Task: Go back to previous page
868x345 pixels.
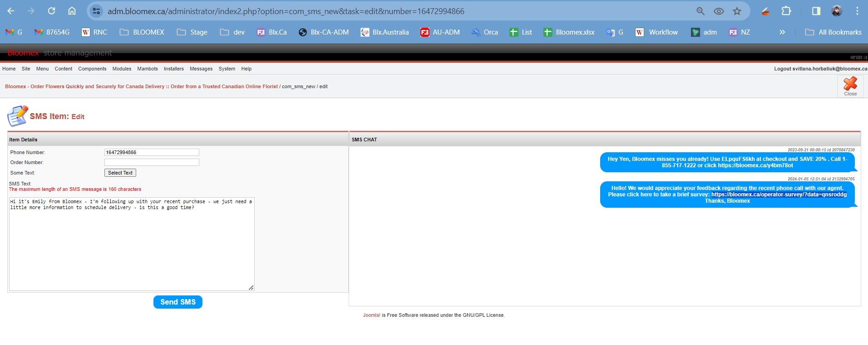Action: (x=11, y=11)
